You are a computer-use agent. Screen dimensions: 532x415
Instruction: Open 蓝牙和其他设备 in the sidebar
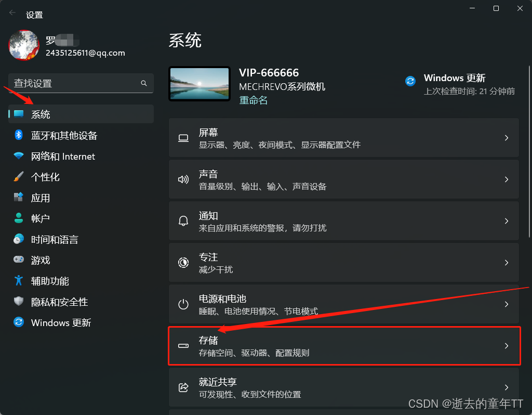coord(81,135)
